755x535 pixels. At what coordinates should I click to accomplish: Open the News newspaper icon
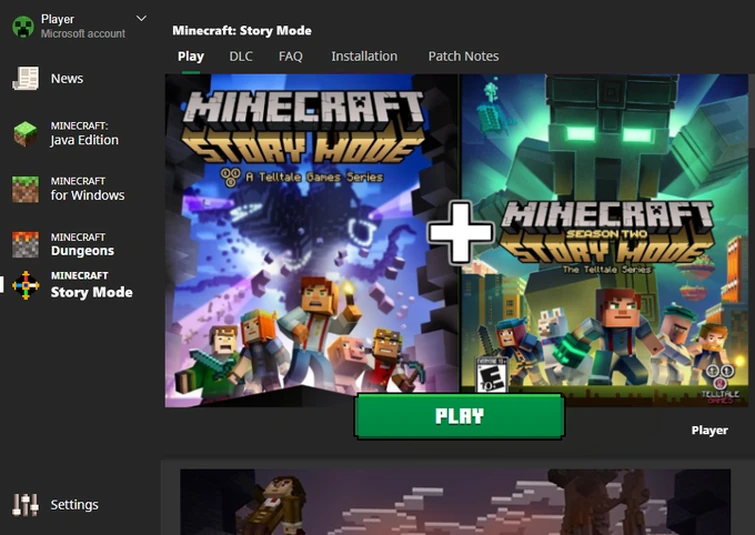point(26,78)
